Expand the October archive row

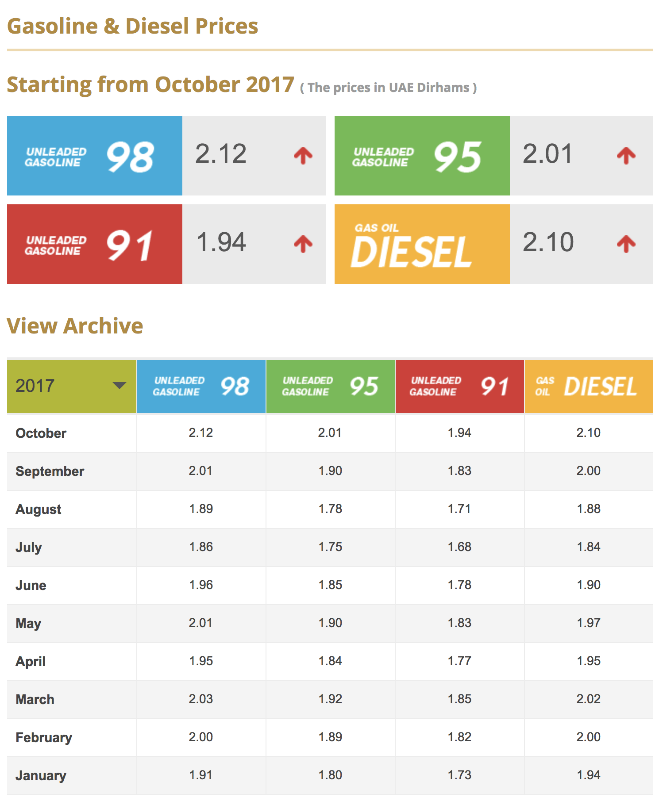click(x=40, y=433)
